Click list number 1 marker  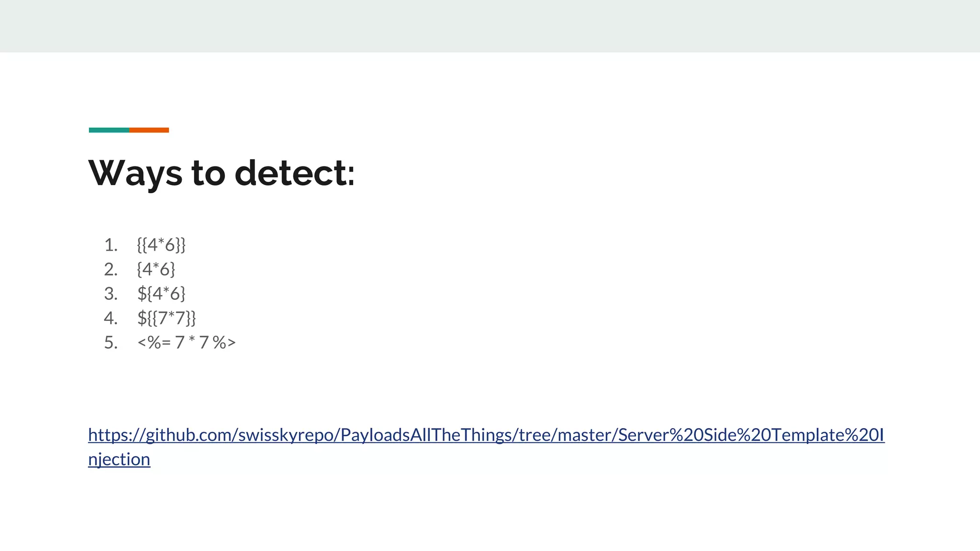[x=111, y=245]
